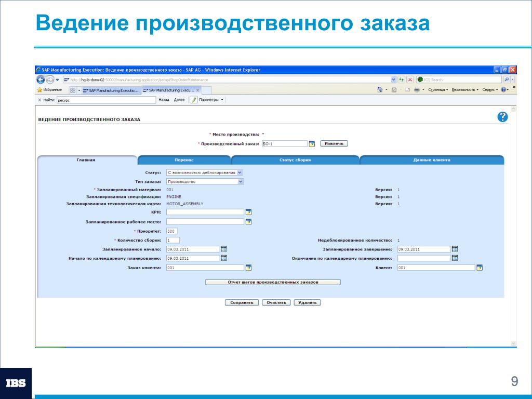This screenshot has width=532, height=399.
Task: Click the Количество сборки field
Action: (x=172, y=240)
